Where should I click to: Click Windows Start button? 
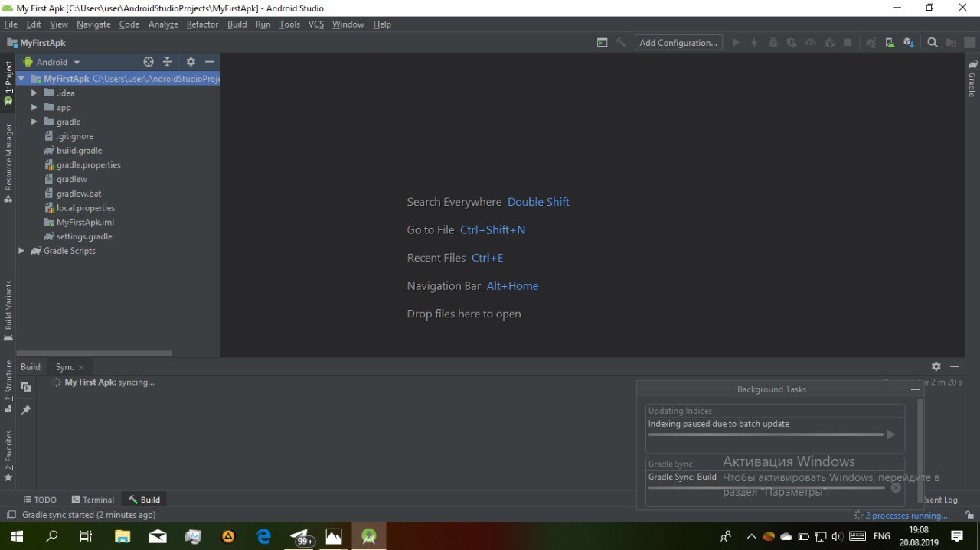pyautogui.click(x=17, y=536)
